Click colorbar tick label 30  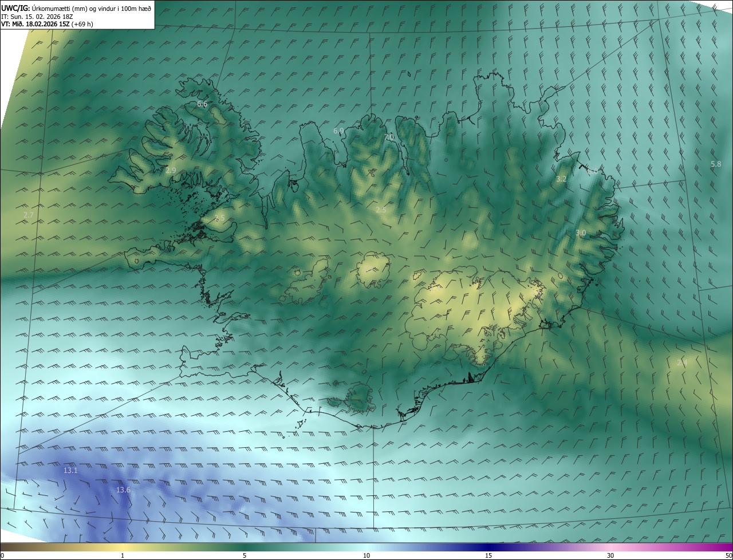pyautogui.click(x=610, y=555)
